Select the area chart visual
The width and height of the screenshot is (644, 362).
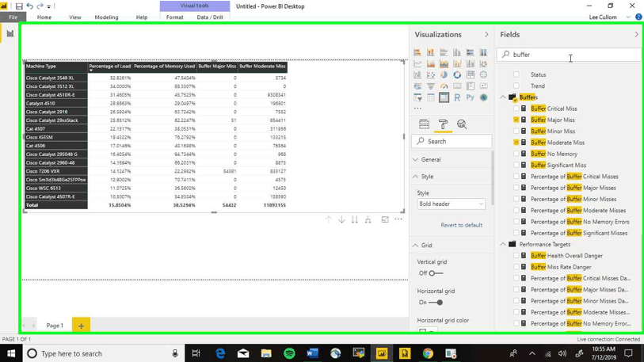[430, 63]
